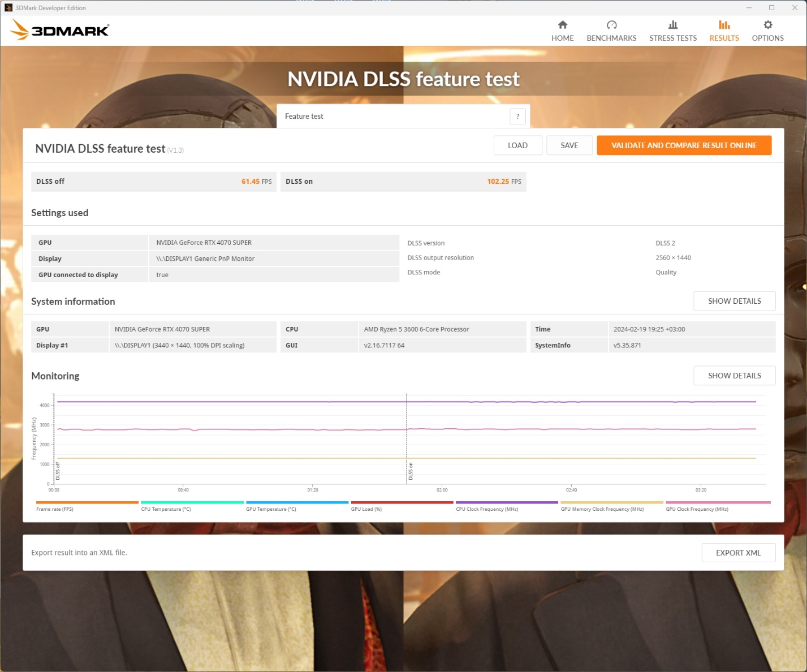Click the "Settings used" heading
This screenshot has width=807, height=672.
tap(60, 213)
